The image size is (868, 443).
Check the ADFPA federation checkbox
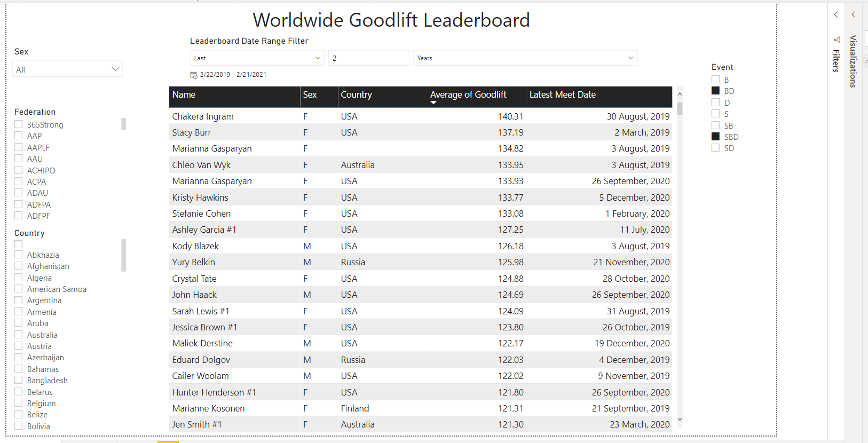point(18,204)
